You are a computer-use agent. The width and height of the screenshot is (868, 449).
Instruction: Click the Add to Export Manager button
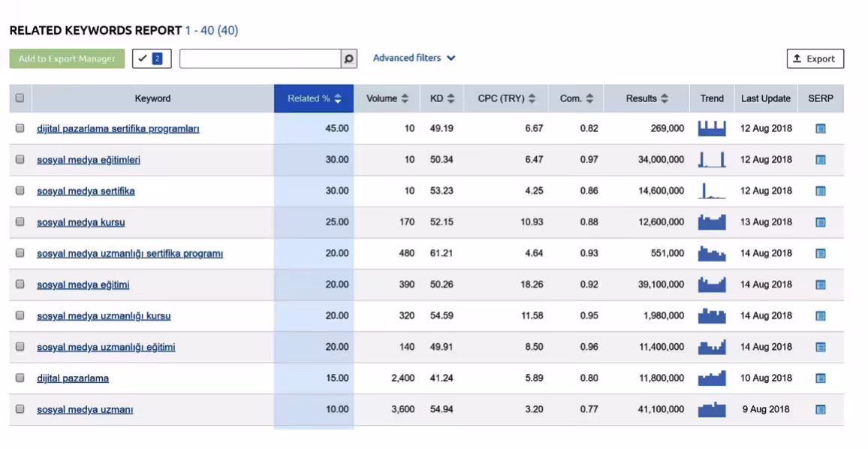coord(66,57)
